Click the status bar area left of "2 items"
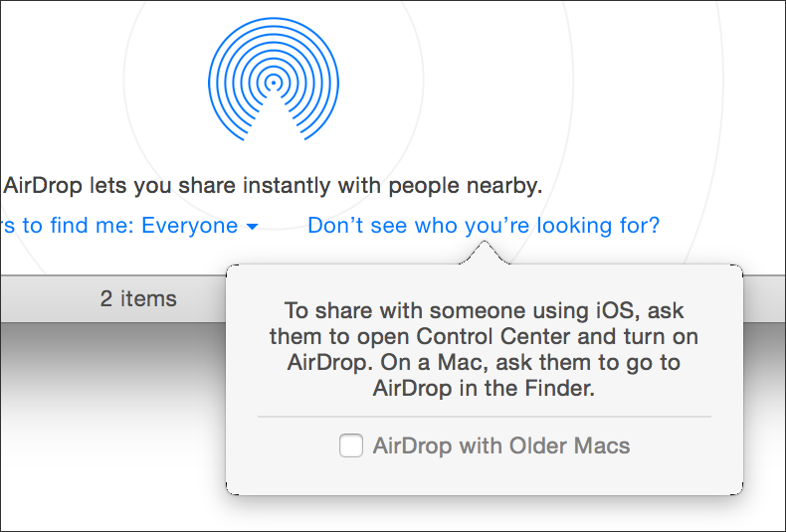 pyautogui.click(x=50, y=299)
